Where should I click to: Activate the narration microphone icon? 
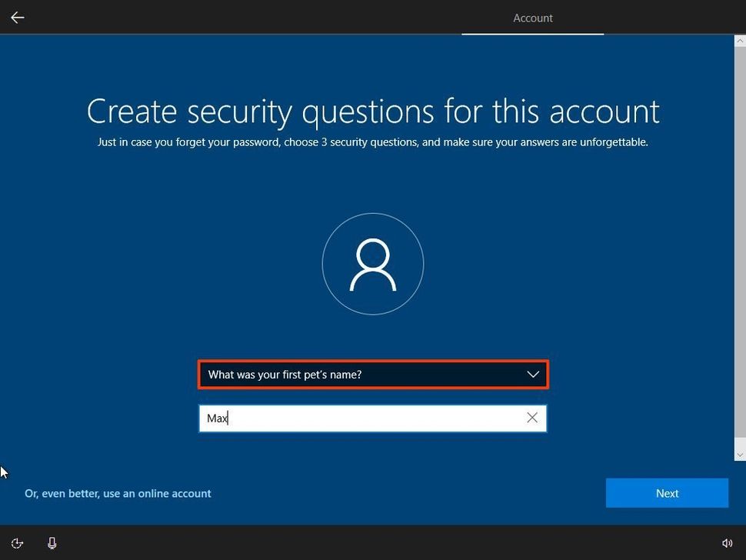coord(52,543)
